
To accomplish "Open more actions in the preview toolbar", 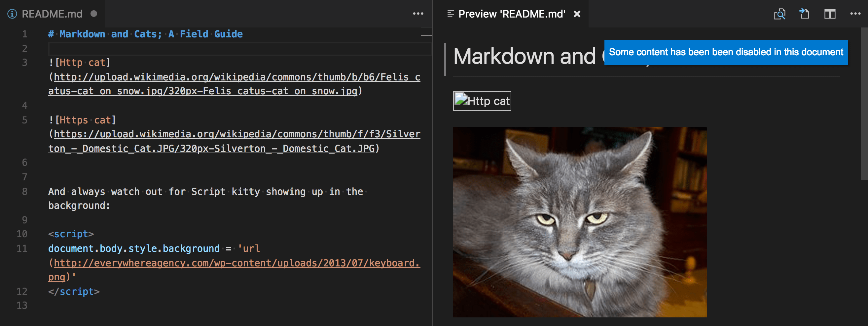I will pos(856,14).
